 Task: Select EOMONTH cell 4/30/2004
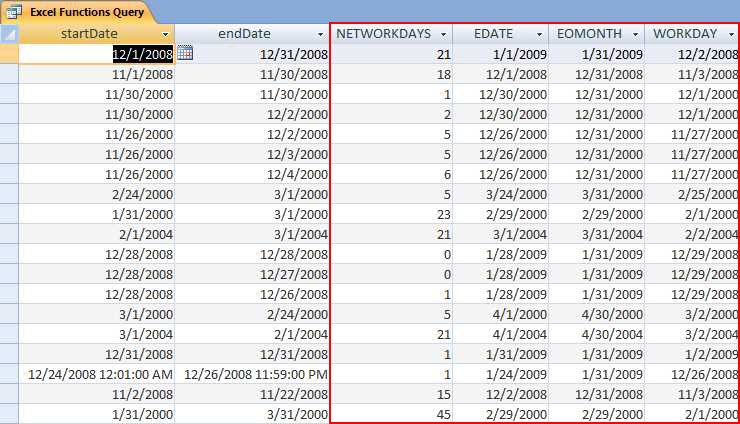(597, 334)
